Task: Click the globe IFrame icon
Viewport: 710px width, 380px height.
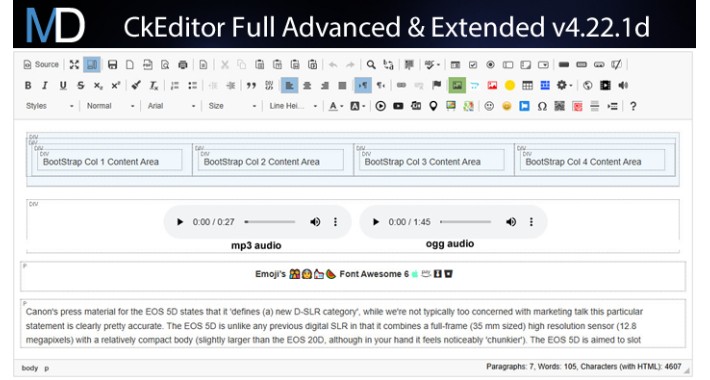Action: pos(588,86)
